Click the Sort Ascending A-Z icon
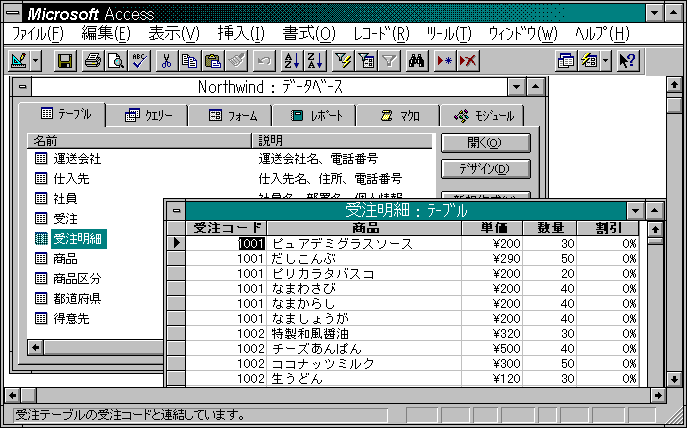687x428 pixels. 291,61
